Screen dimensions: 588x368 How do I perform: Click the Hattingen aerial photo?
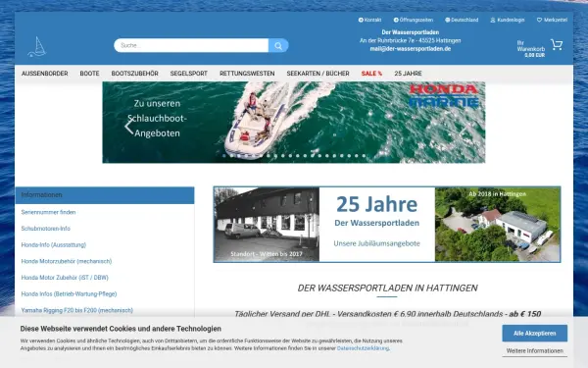[x=497, y=224]
